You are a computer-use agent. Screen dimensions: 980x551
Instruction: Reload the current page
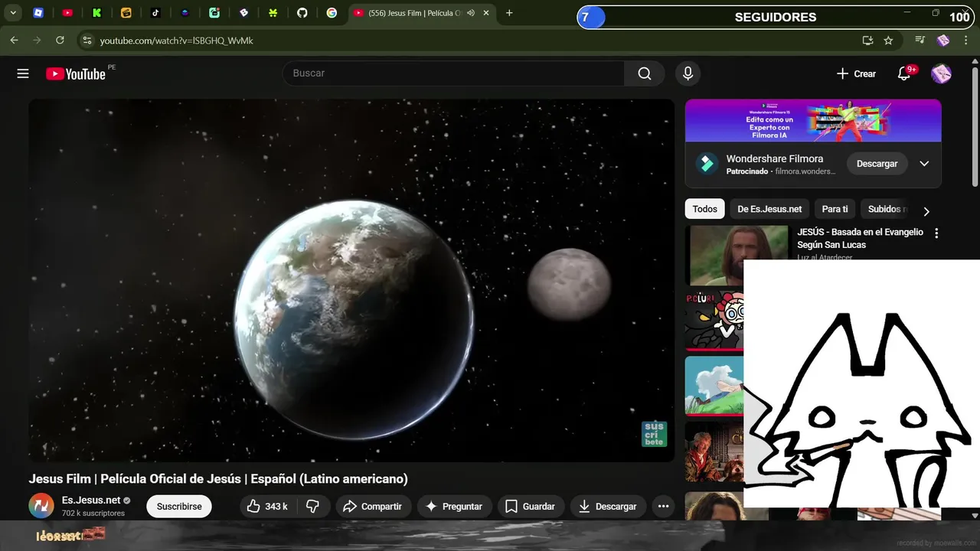coord(60,40)
